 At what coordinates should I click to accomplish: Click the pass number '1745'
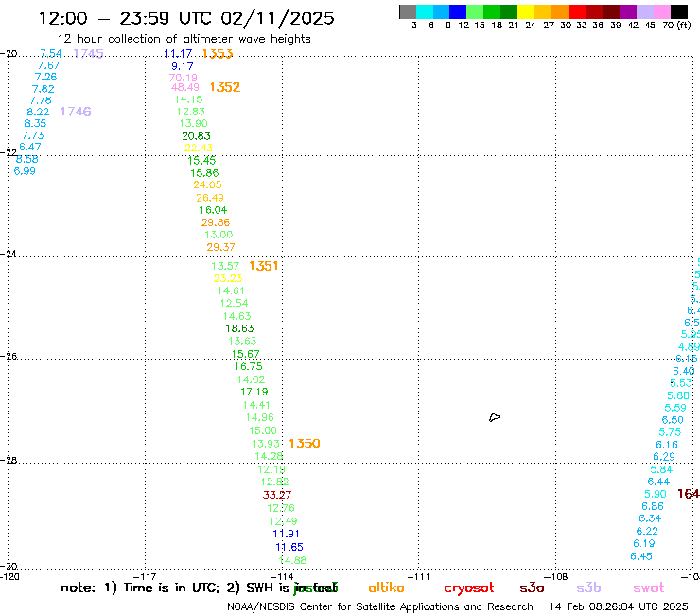tap(88, 54)
